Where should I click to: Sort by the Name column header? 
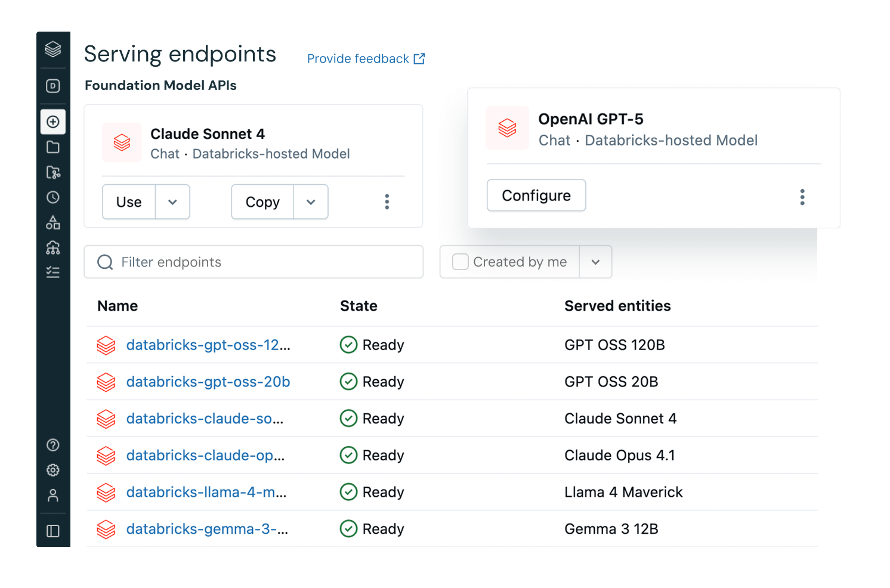click(118, 306)
